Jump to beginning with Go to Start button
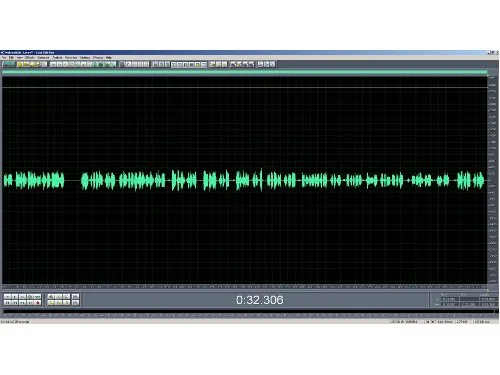Screen dimensions: 500x375 tap(7, 303)
